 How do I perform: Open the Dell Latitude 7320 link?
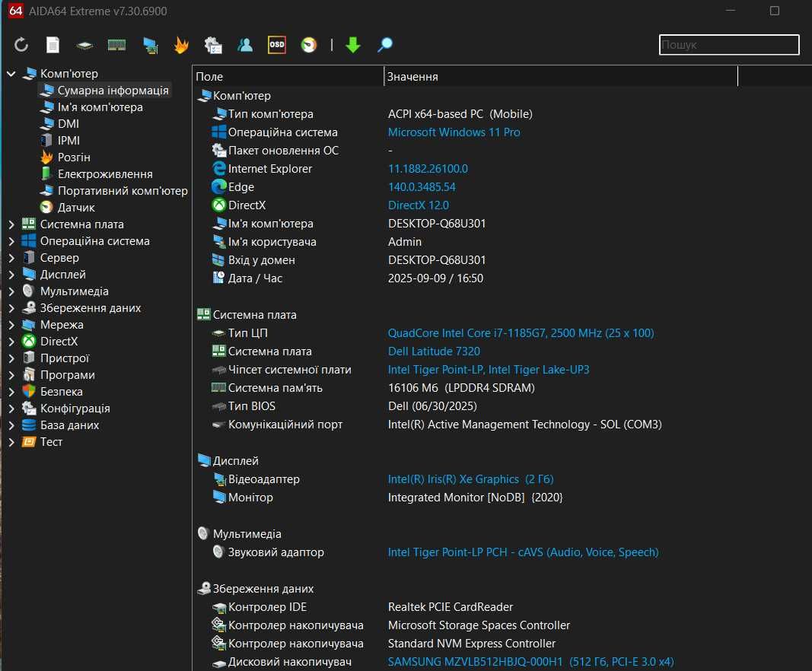pyautogui.click(x=434, y=351)
